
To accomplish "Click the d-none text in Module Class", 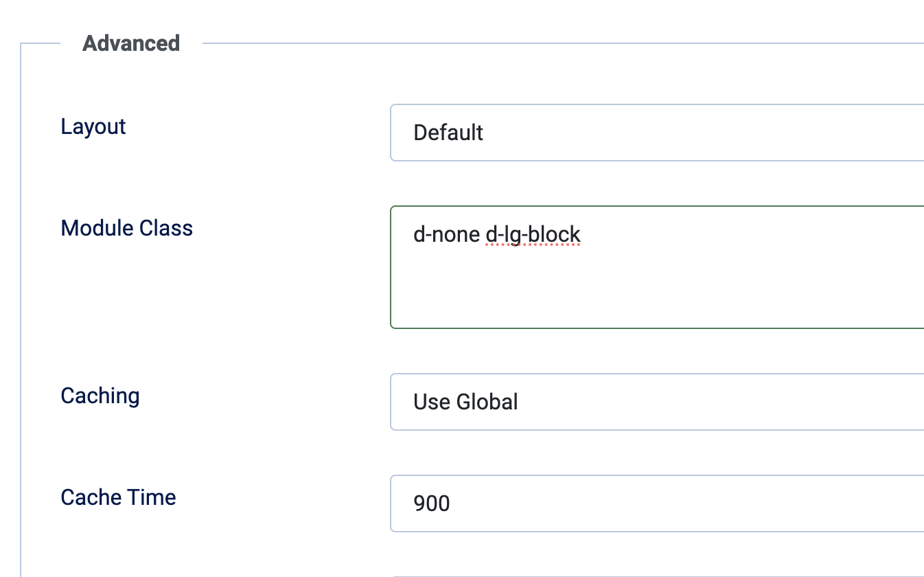I will coord(446,235).
